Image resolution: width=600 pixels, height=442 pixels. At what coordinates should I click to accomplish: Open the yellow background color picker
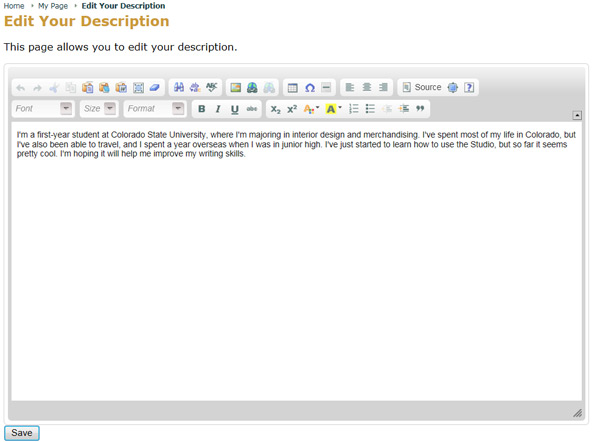pos(333,109)
